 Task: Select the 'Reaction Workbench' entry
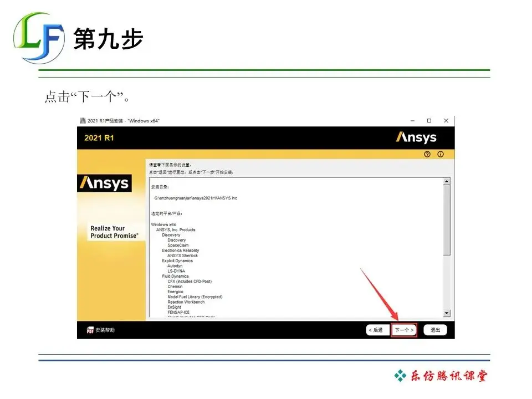[x=186, y=302]
